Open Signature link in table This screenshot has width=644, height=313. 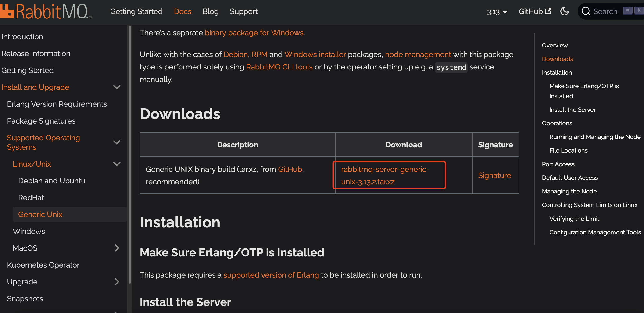494,175
